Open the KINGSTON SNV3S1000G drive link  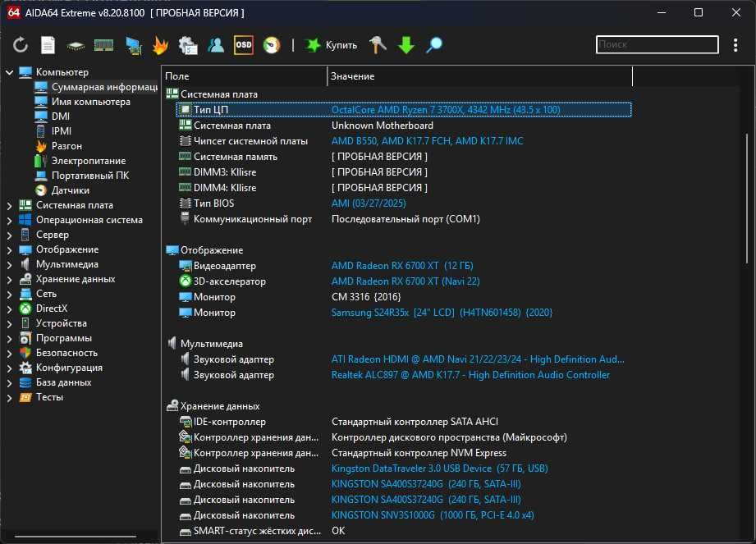point(433,515)
